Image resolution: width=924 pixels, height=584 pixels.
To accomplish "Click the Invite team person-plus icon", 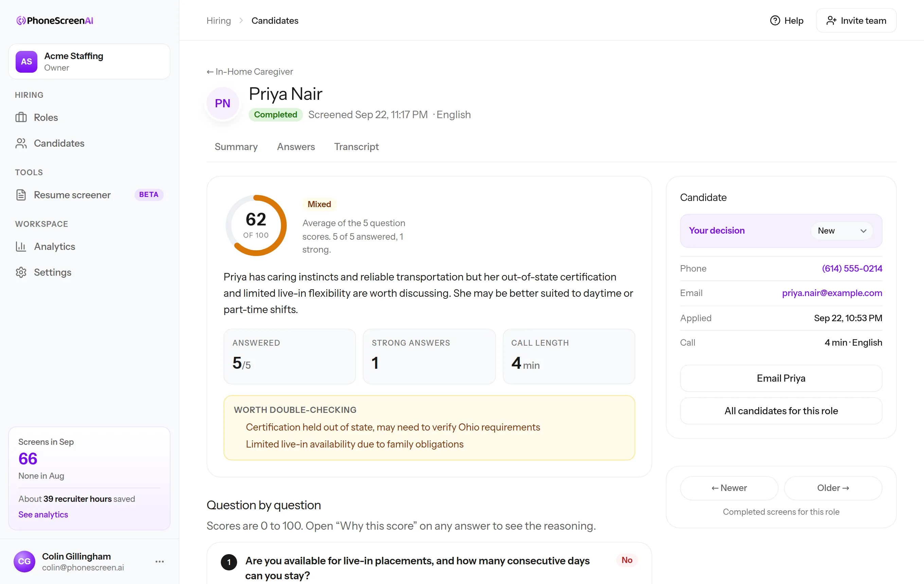I will (x=831, y=20).
